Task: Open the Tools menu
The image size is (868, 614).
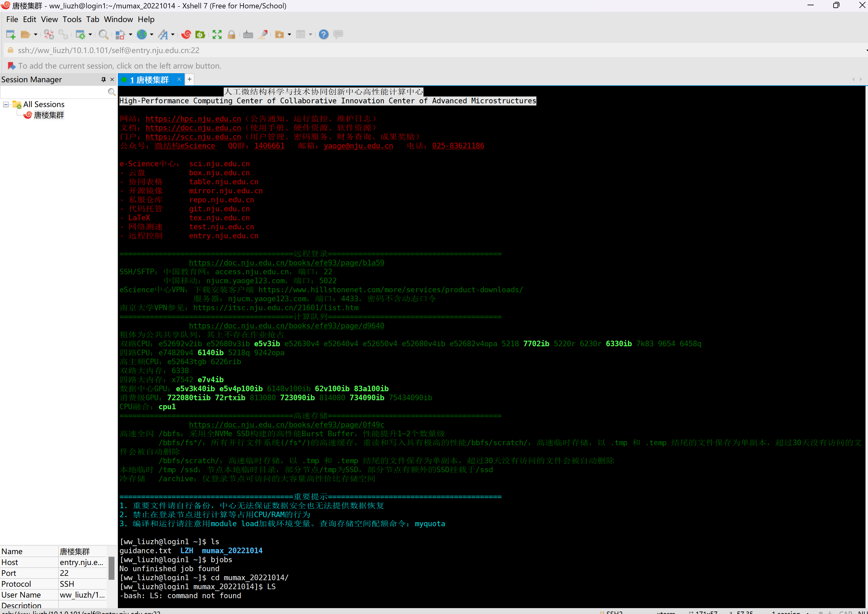Action: [72, 19]
